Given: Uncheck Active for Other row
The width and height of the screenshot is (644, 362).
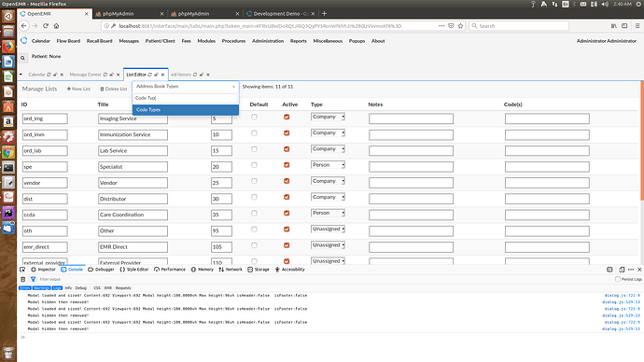Looking at the screenshot, I should (x=287, y=229).
